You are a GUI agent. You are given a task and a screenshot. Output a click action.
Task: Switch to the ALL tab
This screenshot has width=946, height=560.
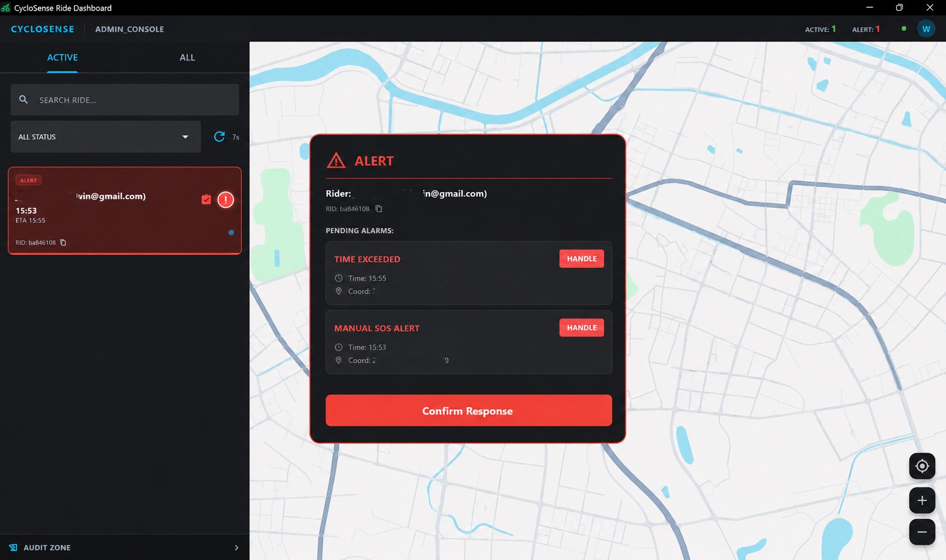pos(187,57)
